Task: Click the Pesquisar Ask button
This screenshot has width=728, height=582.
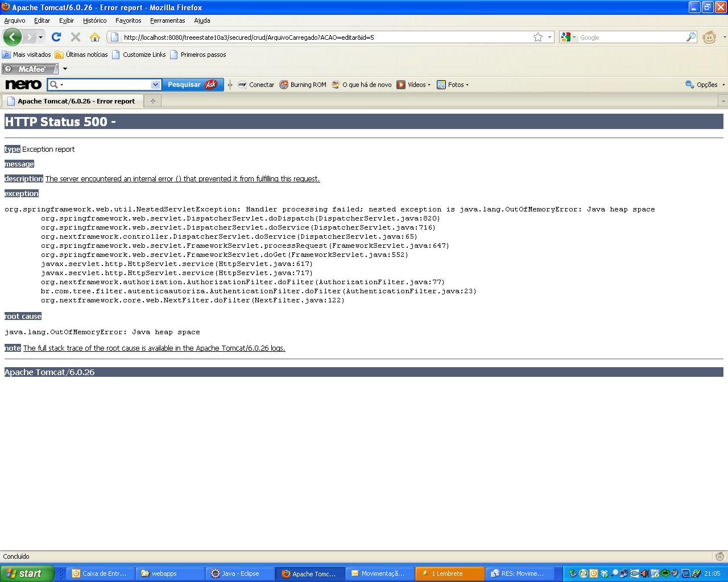Action: 192,85
